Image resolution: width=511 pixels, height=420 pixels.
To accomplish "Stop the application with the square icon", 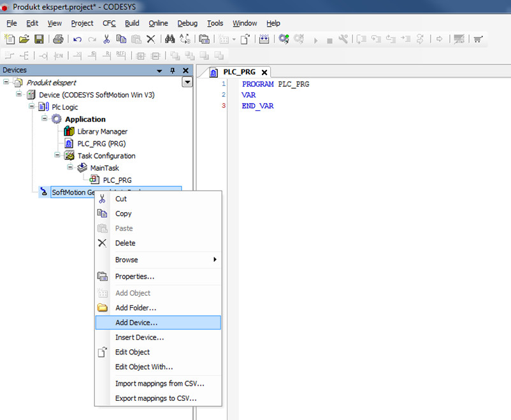I will click(330, 41).
